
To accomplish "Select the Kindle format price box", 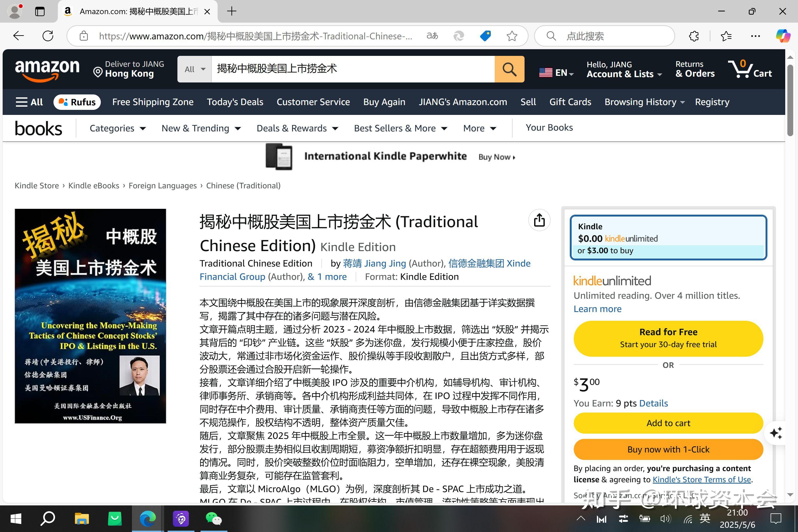I will pos(668,238).
